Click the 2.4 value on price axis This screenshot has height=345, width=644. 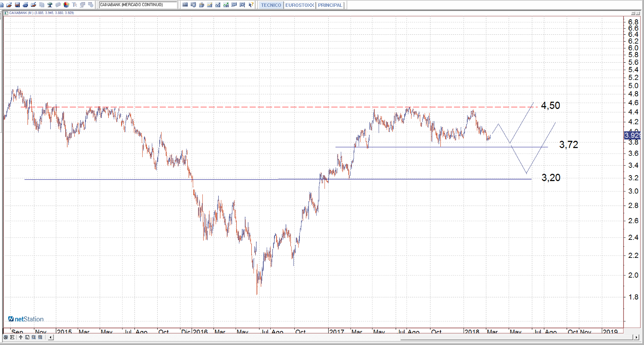pyautogui.click(x=632, y=238)
